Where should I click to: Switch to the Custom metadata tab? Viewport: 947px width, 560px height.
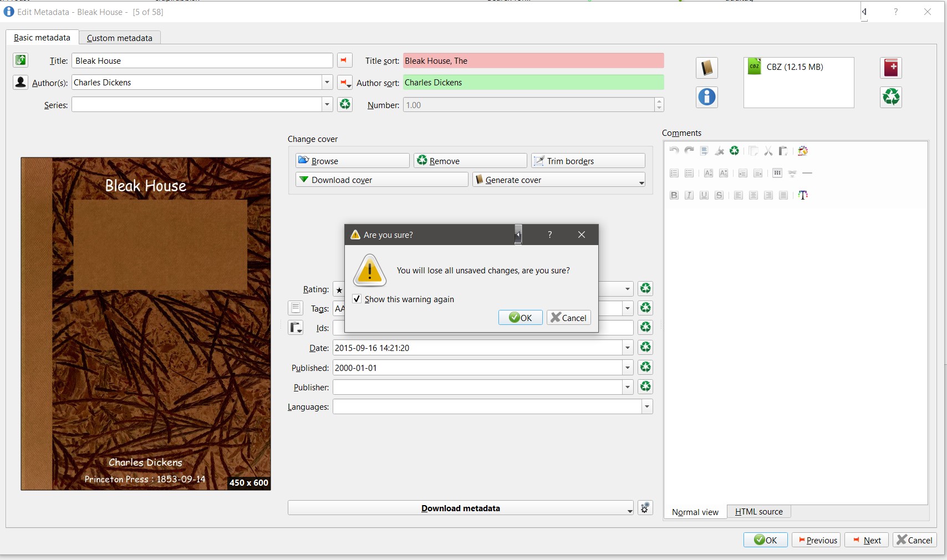[x=119, y=38]
